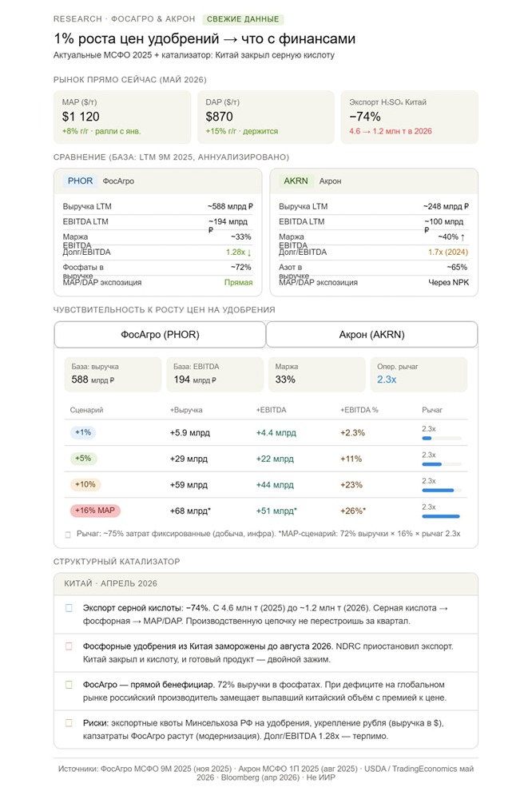The width and height of the screenshot is (532, 799).
Task: Click the ~65% Азот в выручке value
Action: pyautogui.click(x=457, y=267)
